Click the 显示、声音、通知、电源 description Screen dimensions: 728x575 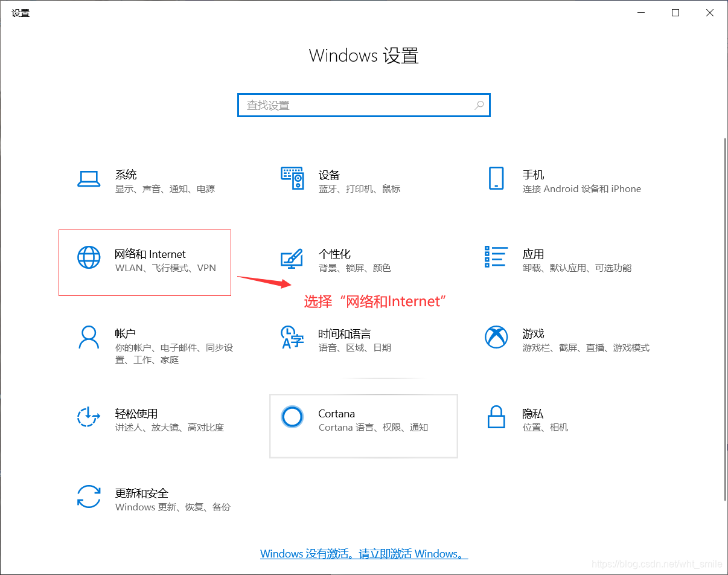(165, 189)
